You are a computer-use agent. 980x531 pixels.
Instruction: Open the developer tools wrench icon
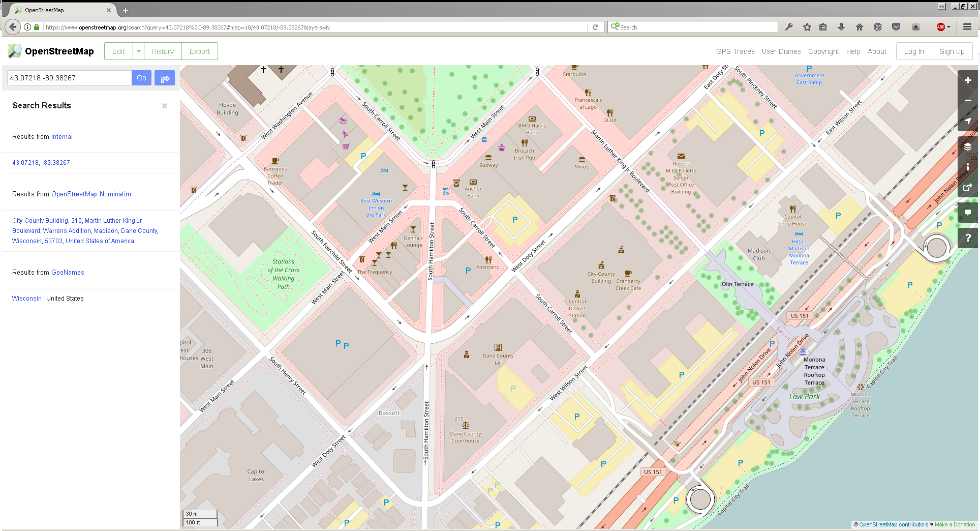click(x=789, y=27)
